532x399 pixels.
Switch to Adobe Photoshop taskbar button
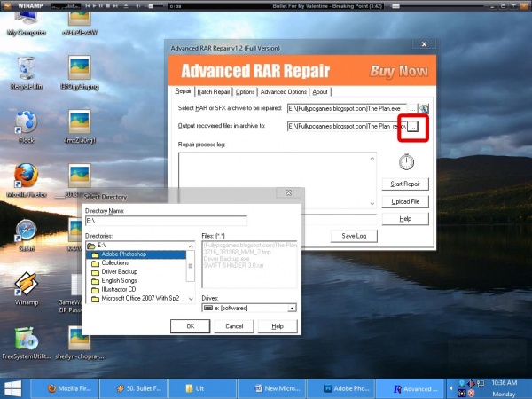[341, 388]
